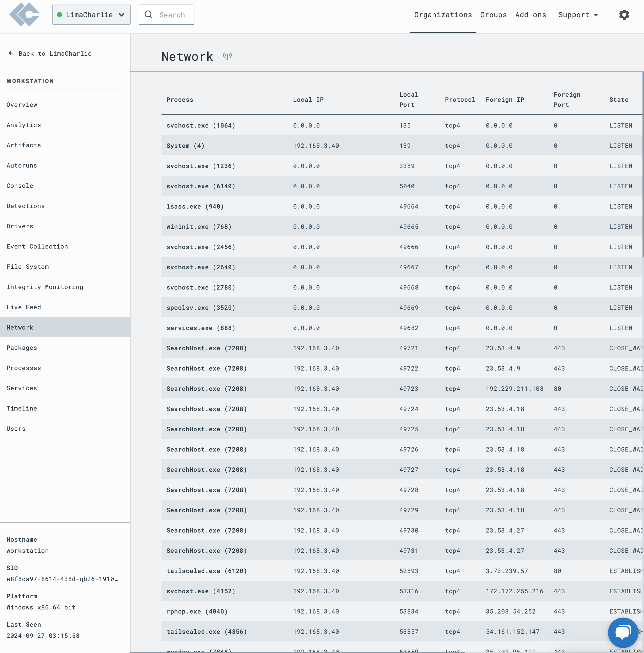644x653 pixels.
Task: Open Services sidebar item
Action: click(x=65, y=388)
